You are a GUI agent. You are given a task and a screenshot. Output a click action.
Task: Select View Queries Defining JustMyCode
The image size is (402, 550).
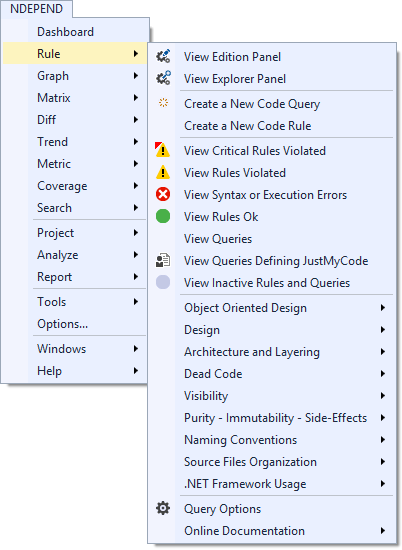pos(276,261)
